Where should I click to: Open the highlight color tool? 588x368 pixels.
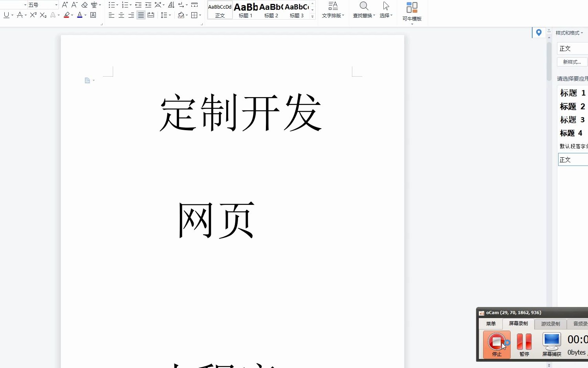[x=67, y=15]
